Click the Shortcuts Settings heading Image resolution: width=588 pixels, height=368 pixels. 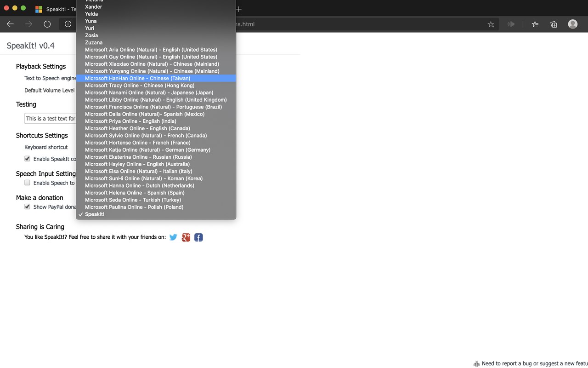[42, 135]
